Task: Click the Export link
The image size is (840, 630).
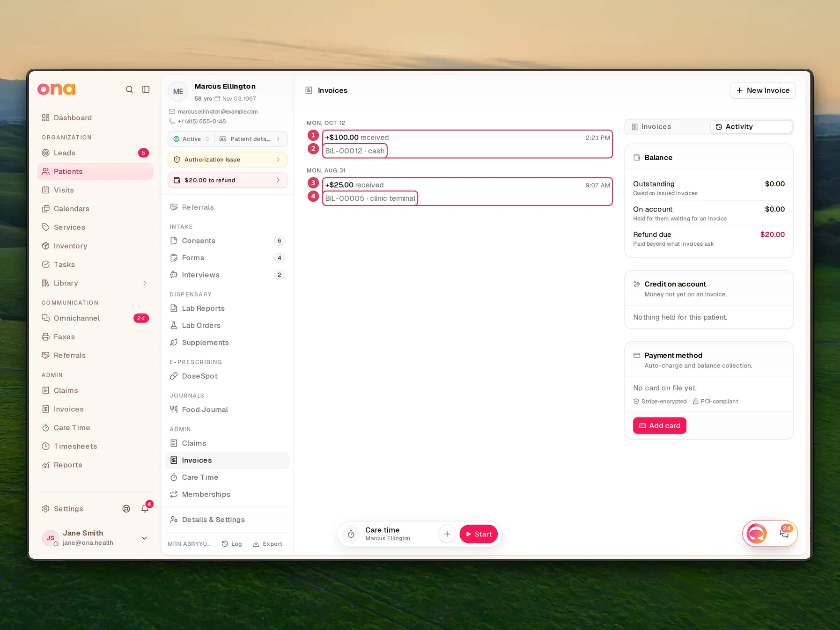Action: click(x=267, y=544)
